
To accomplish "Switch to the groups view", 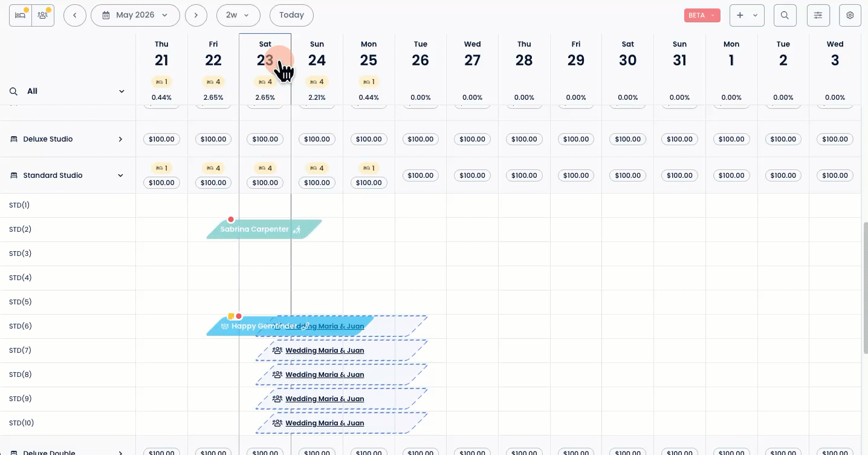I will (x=42, y=15).
